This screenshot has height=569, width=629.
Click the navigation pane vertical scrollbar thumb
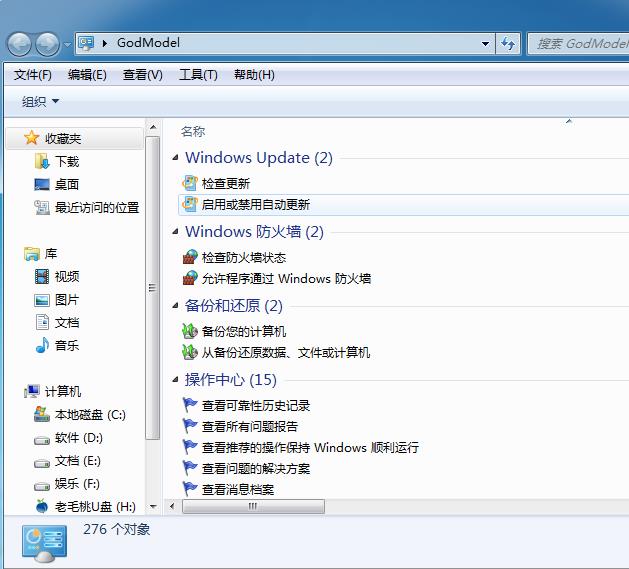tap(152, 288)
